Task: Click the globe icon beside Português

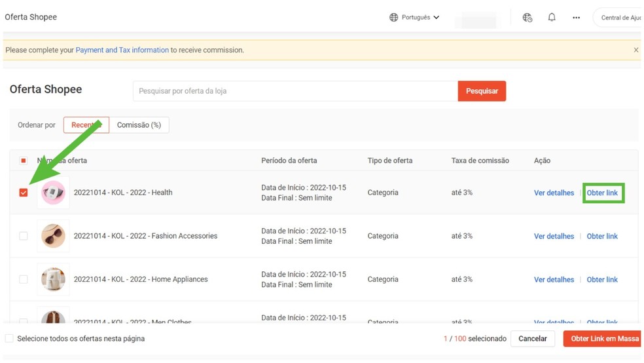Action: tap(393, 17)
